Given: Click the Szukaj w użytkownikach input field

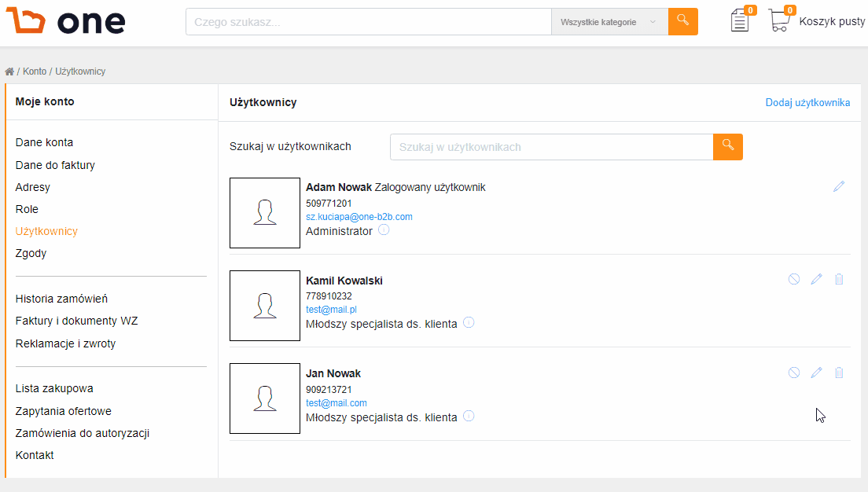Looking at the screenshot, I should point(551,147).
